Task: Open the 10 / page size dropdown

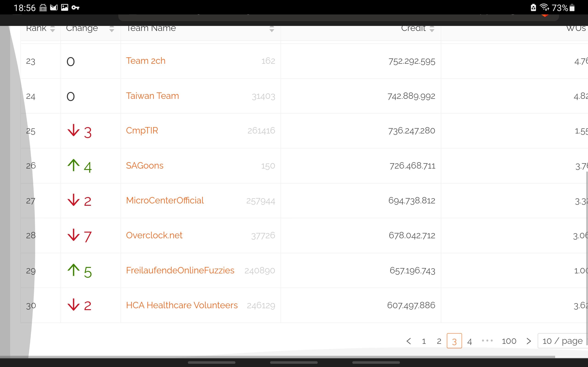Action: [x=563, y=341]
